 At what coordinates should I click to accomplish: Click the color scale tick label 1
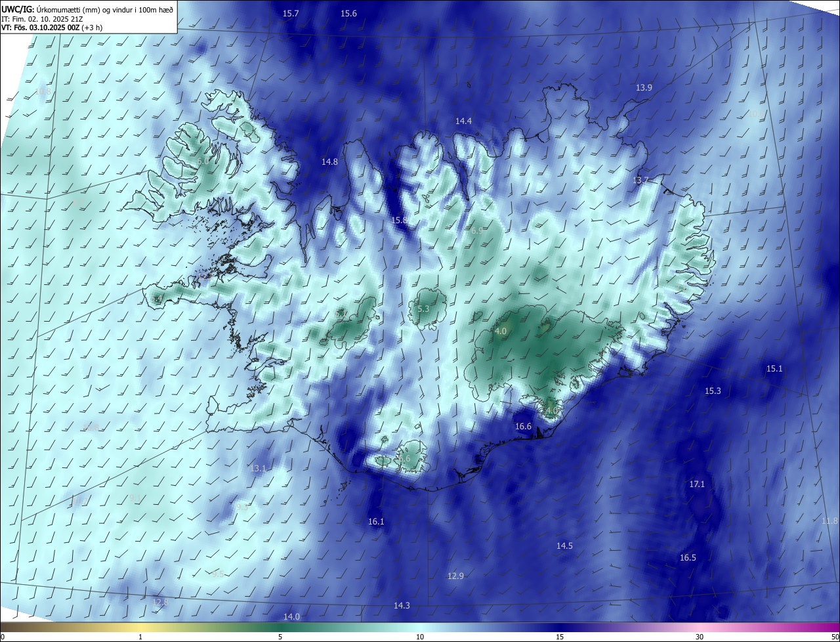coord(140,637)
